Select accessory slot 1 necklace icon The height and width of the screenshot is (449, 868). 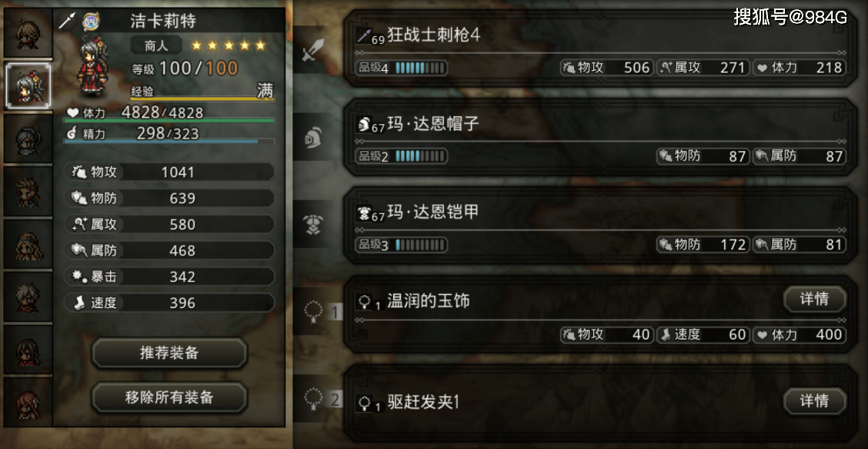click(314, 313)
